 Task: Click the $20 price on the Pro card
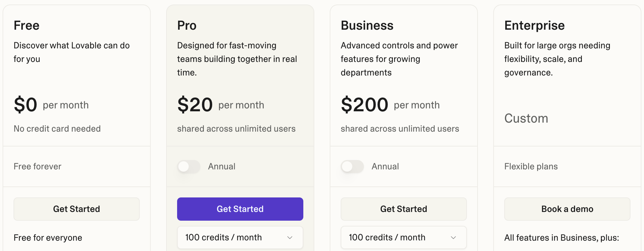[195, 105]
